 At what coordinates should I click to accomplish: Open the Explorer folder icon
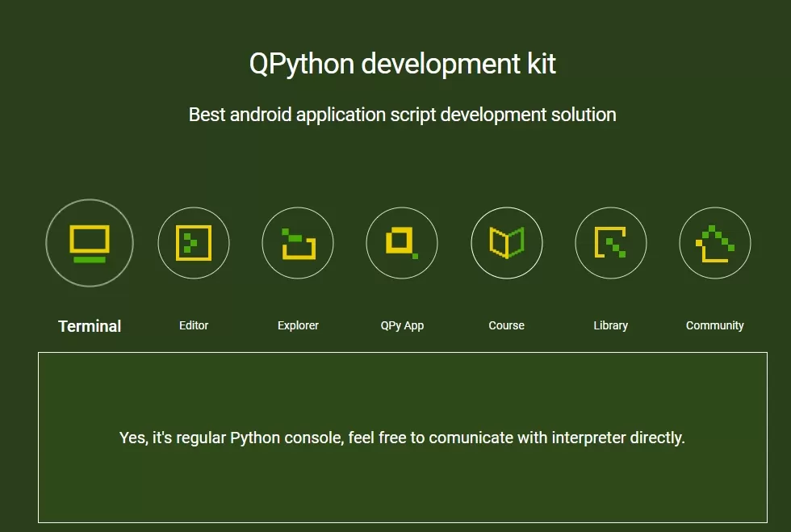(x=298, y=243)
